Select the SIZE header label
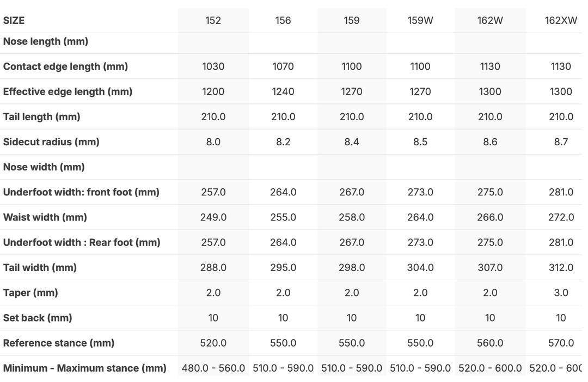 [x=14, y=21]
